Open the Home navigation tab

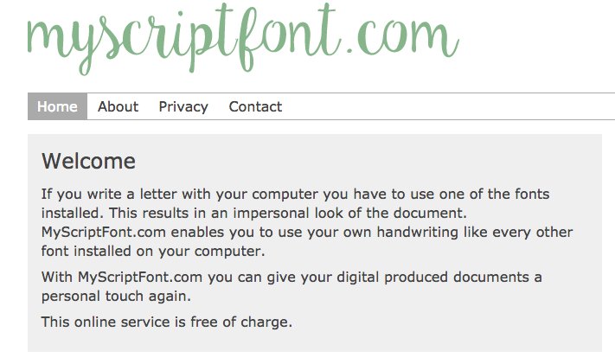(57, 106)
